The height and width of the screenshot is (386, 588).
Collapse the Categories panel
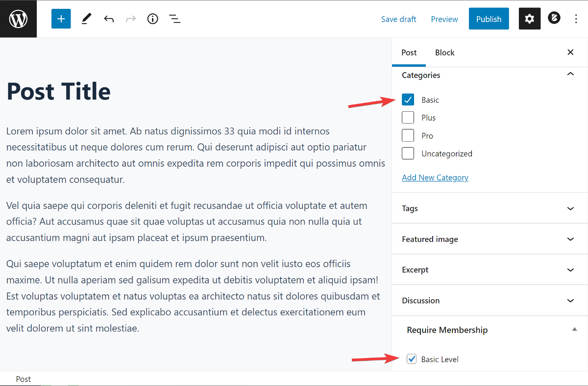[490, 75]
